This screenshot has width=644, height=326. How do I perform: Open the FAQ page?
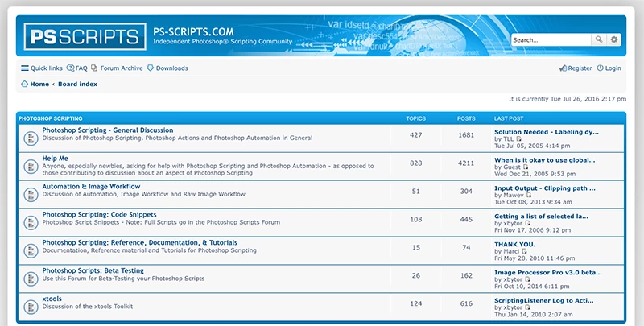(x=77, y=68)
